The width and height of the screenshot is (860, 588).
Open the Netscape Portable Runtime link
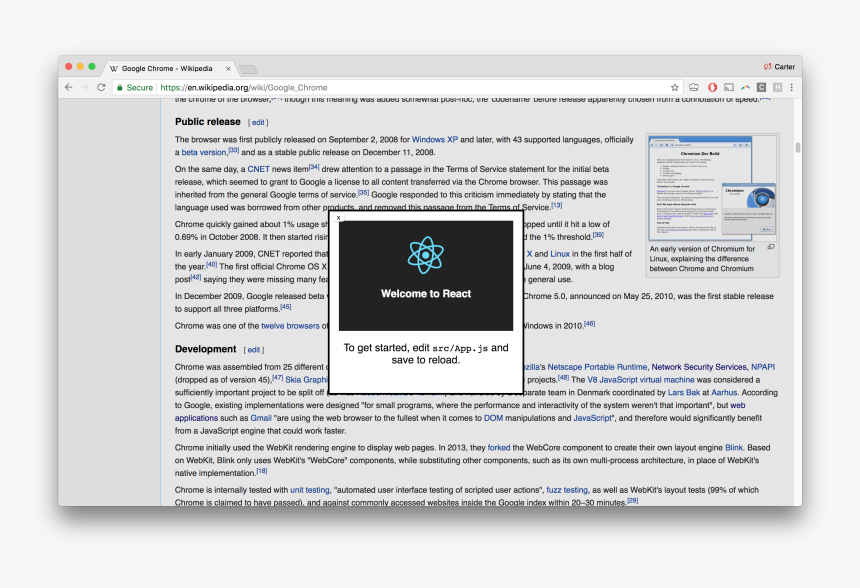click(x=597, y=367)
